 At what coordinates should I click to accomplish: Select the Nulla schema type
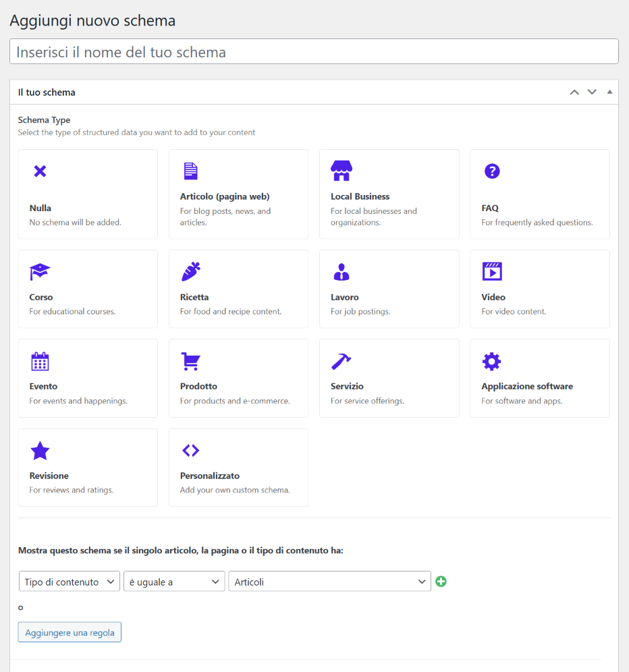coord(88,194)
